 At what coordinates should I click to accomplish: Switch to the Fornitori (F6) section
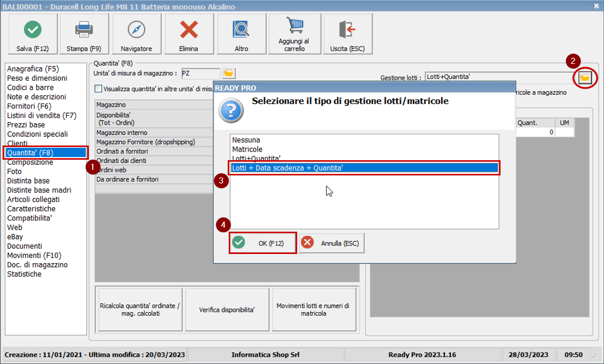[x=29, y=105]
